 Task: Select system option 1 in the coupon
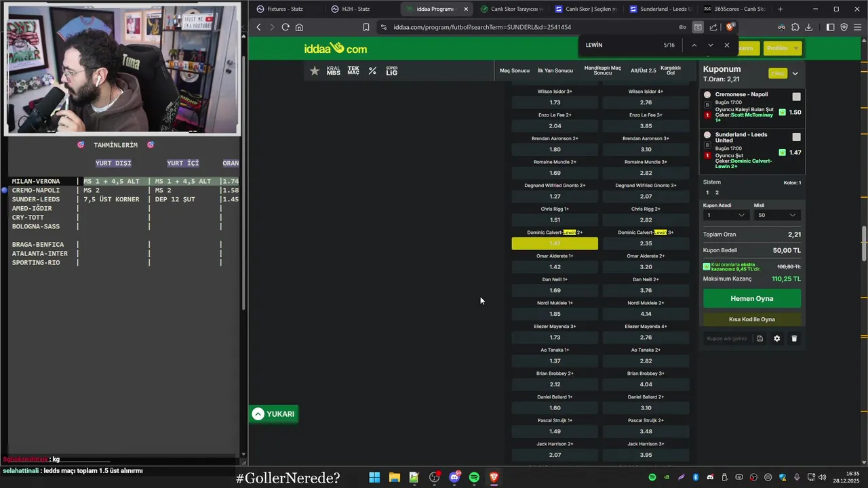(x=707, y=192)
